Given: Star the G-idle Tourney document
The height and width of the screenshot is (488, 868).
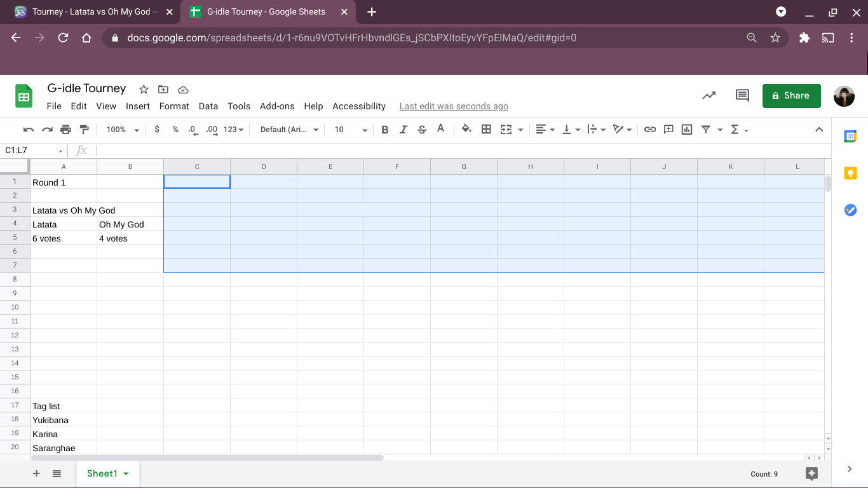Looking at the screenshot, I should pyautogui.click(x=144, y=90).
